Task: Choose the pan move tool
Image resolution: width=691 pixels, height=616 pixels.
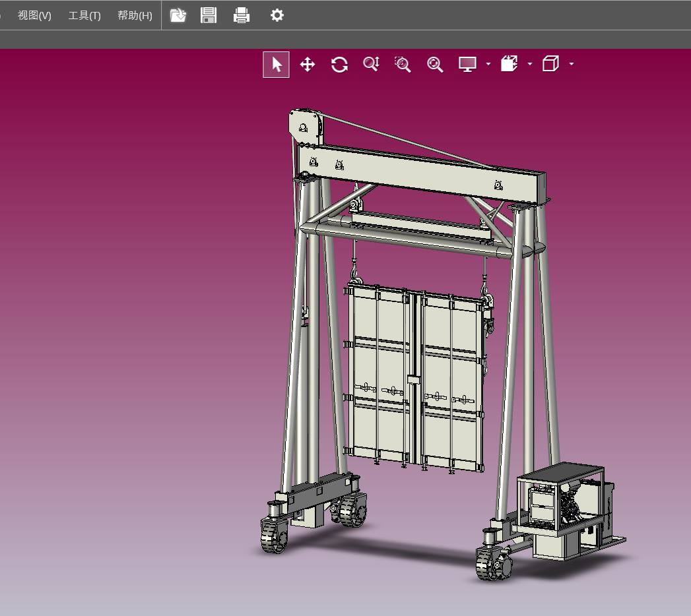Action: 307,64
